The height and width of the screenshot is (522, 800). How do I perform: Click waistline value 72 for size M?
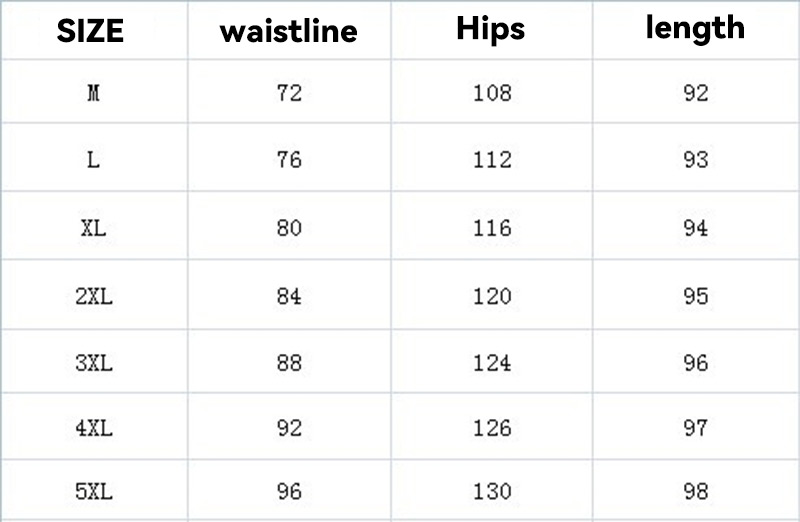click(x=289, y=94)
